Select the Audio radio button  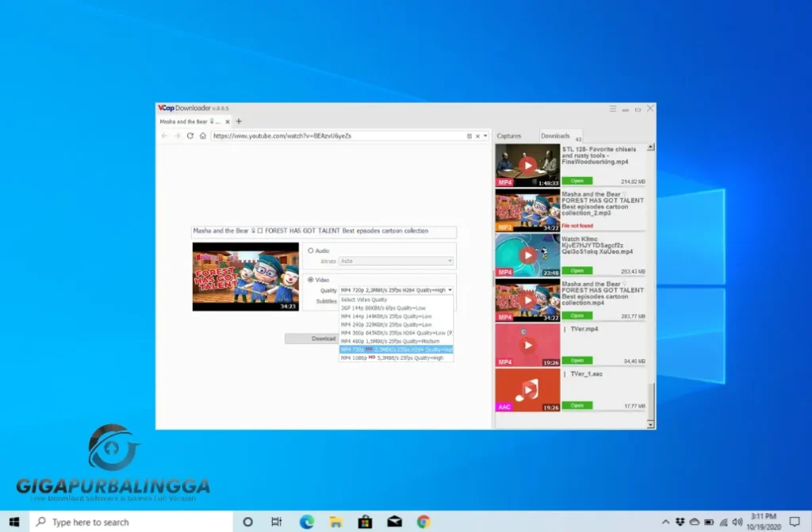pos(310,251)
